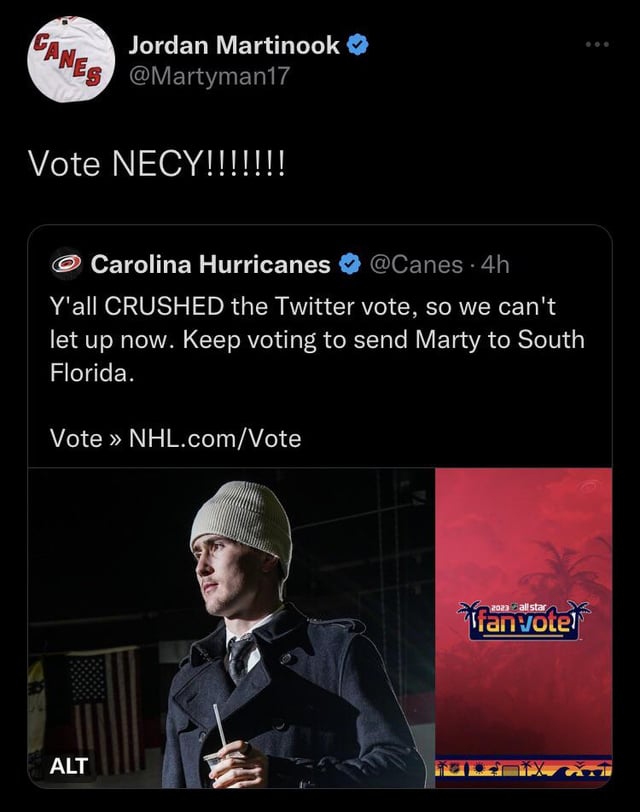The width and height of the screenshot is (640, 812).
Task: Click verified badge next to Carolina Hurricanes
Action: (x=349, y=264)
